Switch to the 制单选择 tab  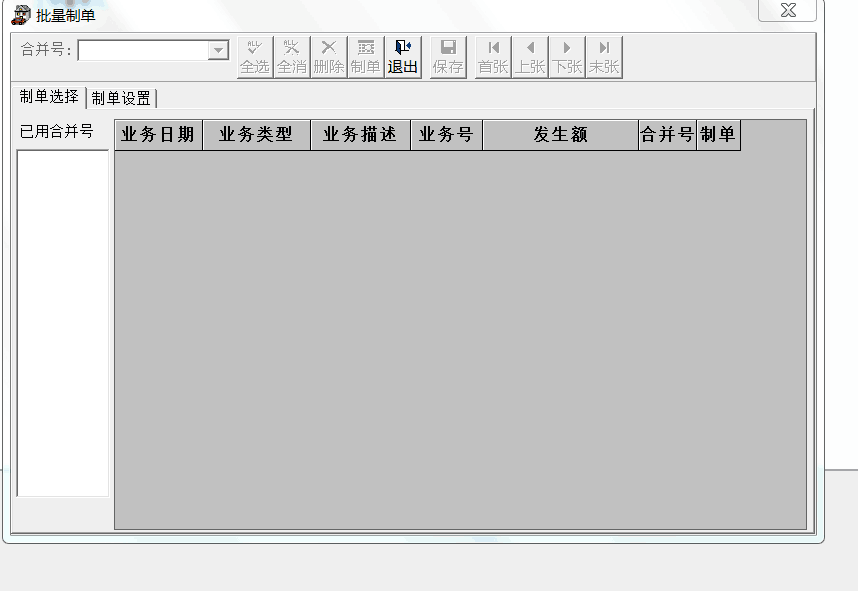(49, 97)
